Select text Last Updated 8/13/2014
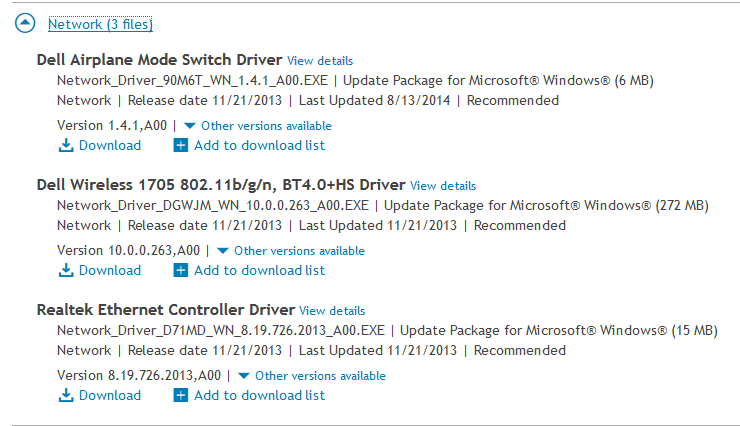Viewport: 740px width, 426px height. [374, 100]
